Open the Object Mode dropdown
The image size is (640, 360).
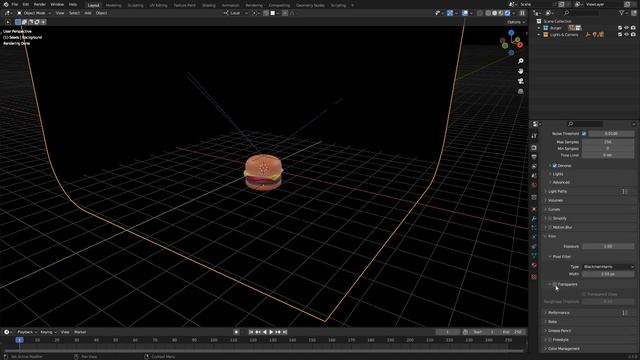[x=34, y=13]
